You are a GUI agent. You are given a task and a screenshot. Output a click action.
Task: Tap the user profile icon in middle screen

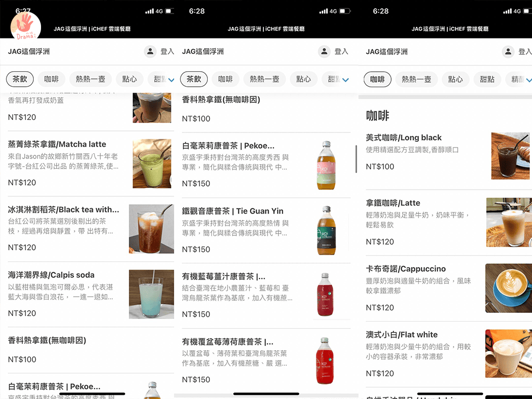[324, 51]
